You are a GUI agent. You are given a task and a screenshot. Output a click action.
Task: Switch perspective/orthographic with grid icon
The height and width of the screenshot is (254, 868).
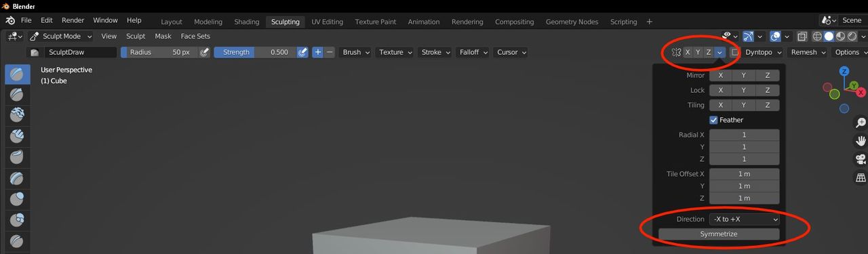click(861, 178)
